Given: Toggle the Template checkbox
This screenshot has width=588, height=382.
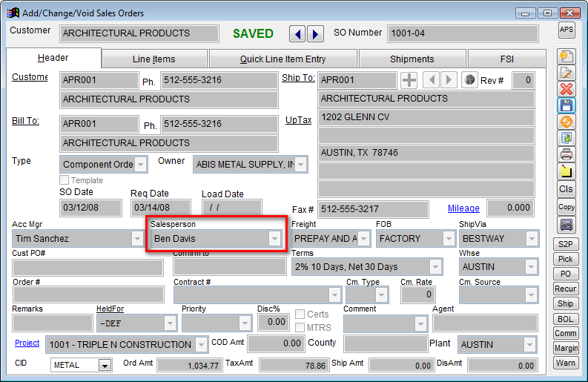Looking at the screenshot, I should point(65,180).
